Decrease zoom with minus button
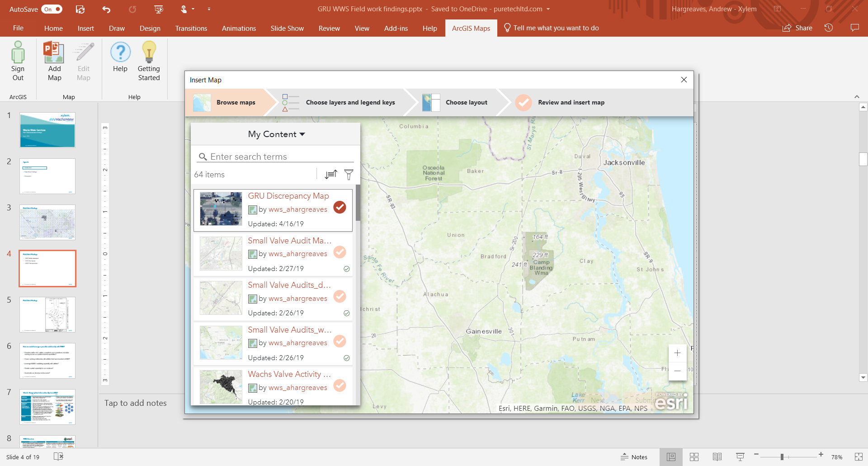 click(756, 454)
